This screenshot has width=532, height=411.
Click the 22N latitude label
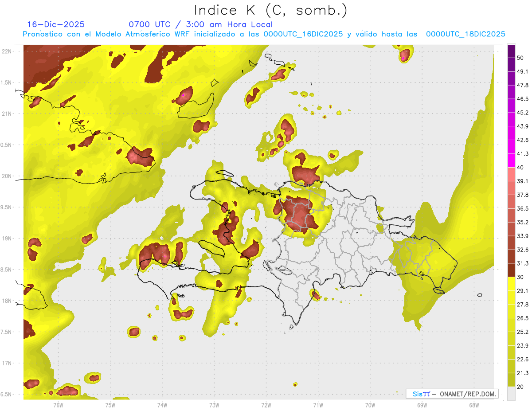point(7,51)
